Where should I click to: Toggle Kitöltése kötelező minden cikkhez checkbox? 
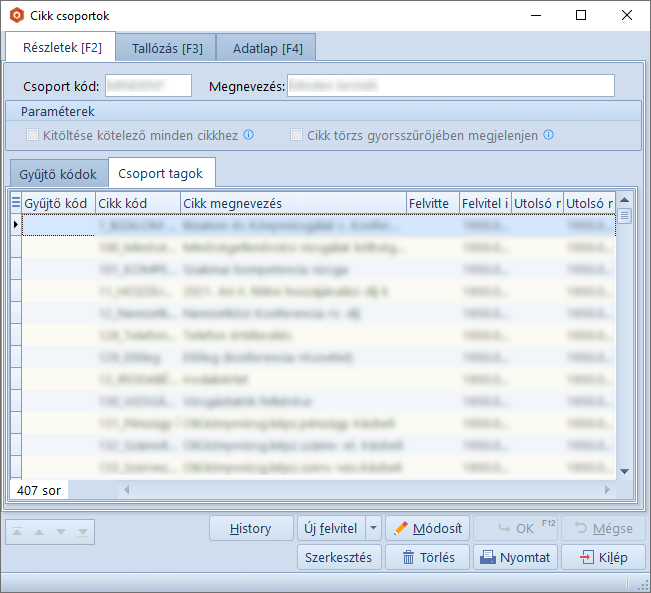click(33, 135)
